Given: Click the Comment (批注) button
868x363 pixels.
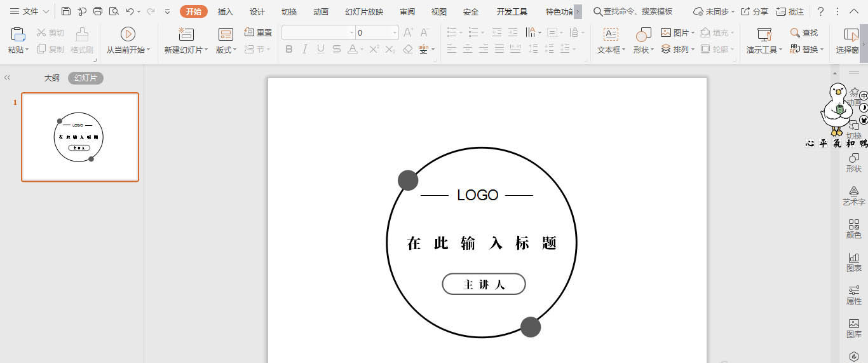Looking at the screenshot, I should point(790,11).
